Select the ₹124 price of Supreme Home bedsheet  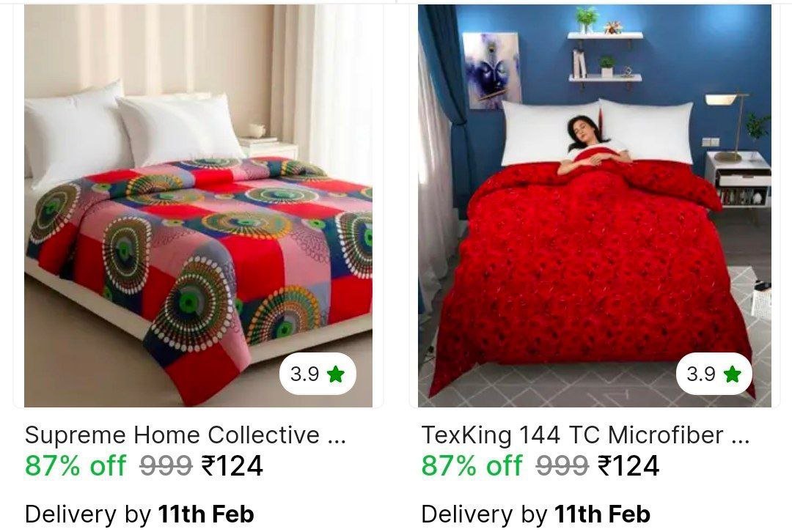[232, 465]
